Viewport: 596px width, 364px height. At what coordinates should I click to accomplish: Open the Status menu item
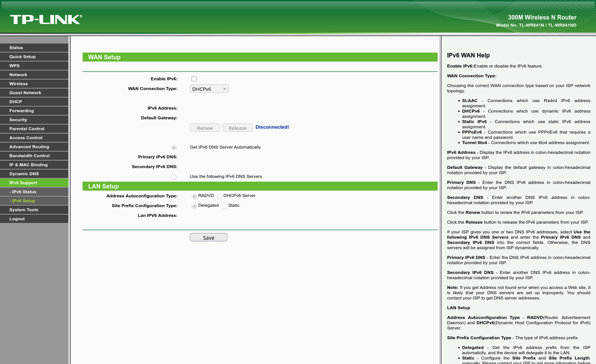(34, 48)
